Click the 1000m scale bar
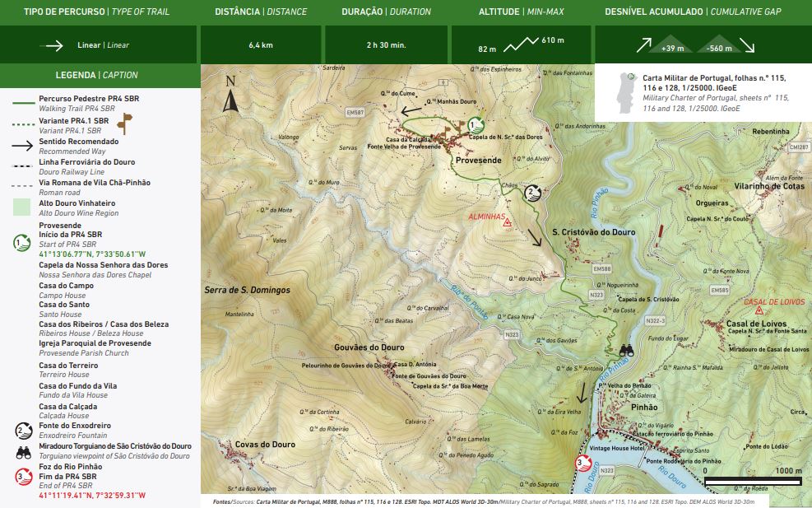 coord(754,479)
